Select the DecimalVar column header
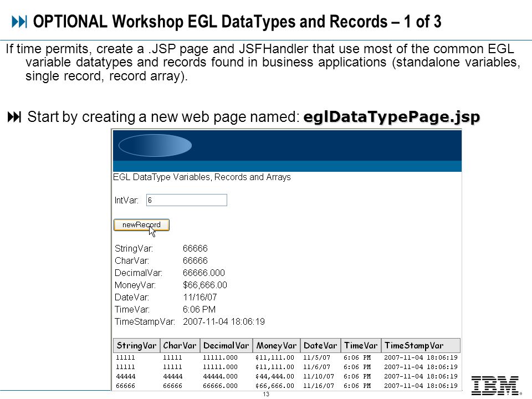The height and width of the screenshot is (399, 532). [x=226, y=346]
